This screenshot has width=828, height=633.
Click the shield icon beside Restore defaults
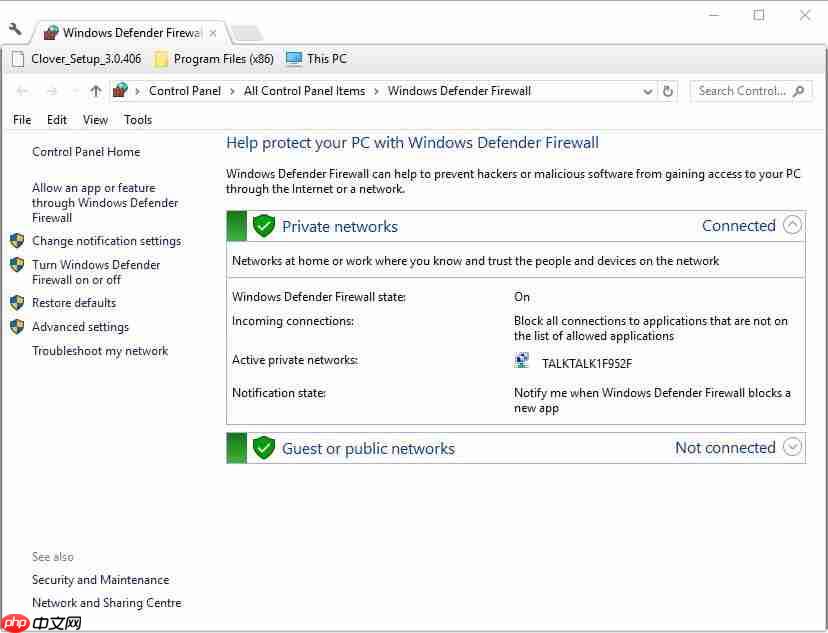(x=17, y=303)
